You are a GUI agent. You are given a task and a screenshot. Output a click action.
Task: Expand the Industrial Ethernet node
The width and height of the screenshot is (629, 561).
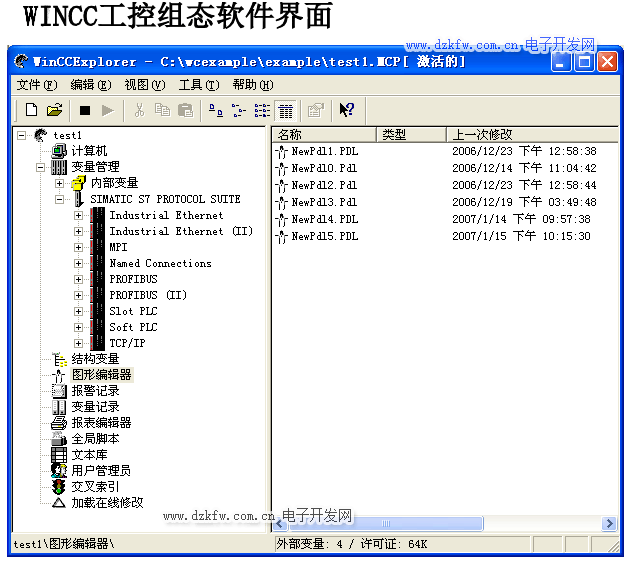coord(79,215)
